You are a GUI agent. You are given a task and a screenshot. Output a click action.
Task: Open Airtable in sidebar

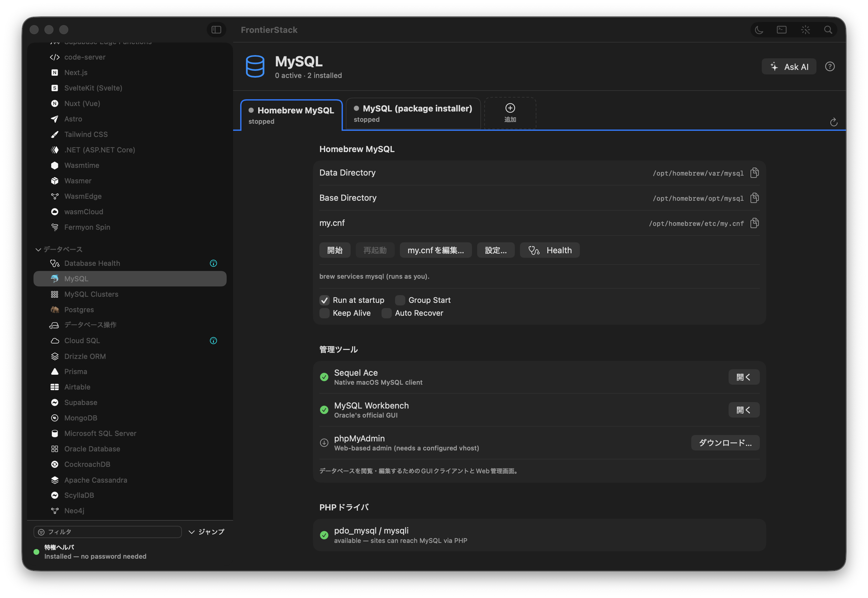tap(130, 387)
